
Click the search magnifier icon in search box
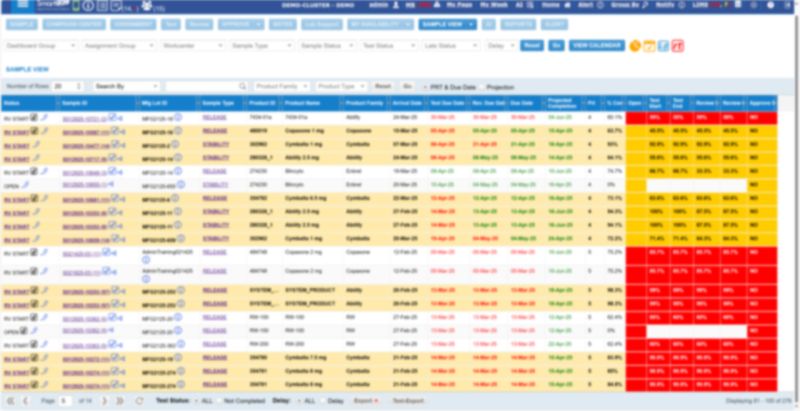[x=243, y=87]
